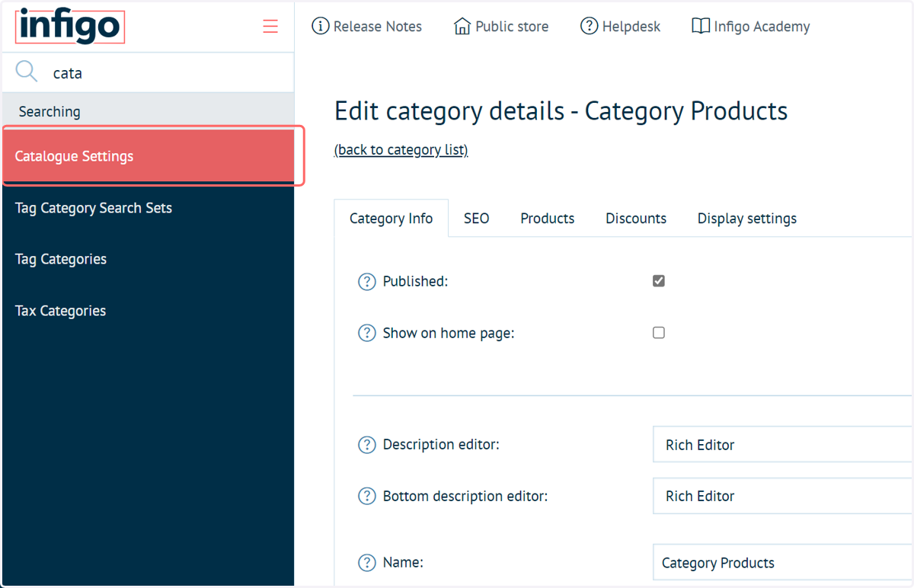Enable the Show on home page checkbox
Viewport: 914px width, 588px height.
click(659, 333)
